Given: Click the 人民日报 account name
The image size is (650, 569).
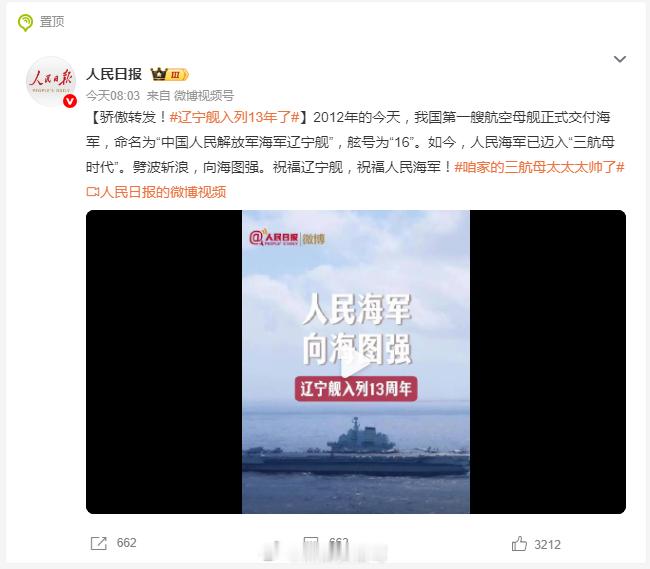Looking at the screenshot, I should (x=114, y=74).
